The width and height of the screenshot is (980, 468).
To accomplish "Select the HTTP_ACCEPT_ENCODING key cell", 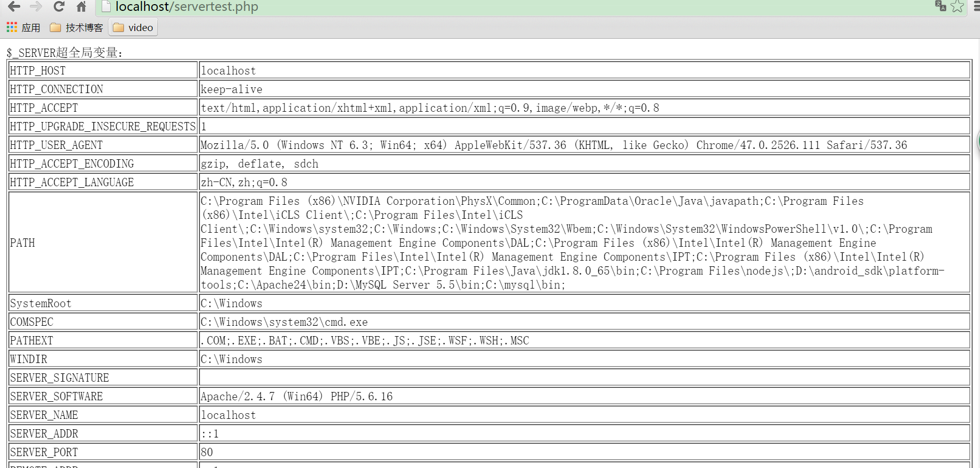I will (x=103, y=163).
